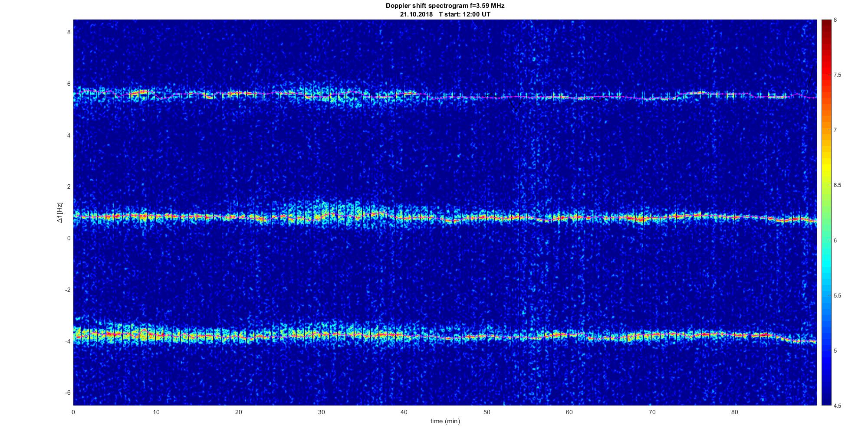868x435 pixels.
Task: Click the time-axis tick label '20'
Action: point(239,412)
